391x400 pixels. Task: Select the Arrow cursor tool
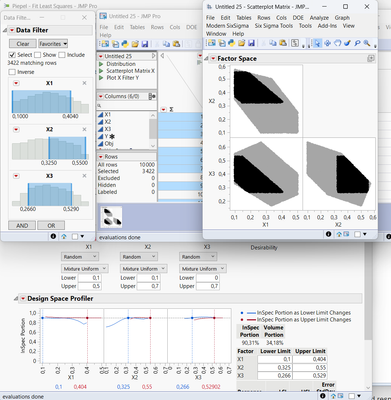click(x=317, y=43)
